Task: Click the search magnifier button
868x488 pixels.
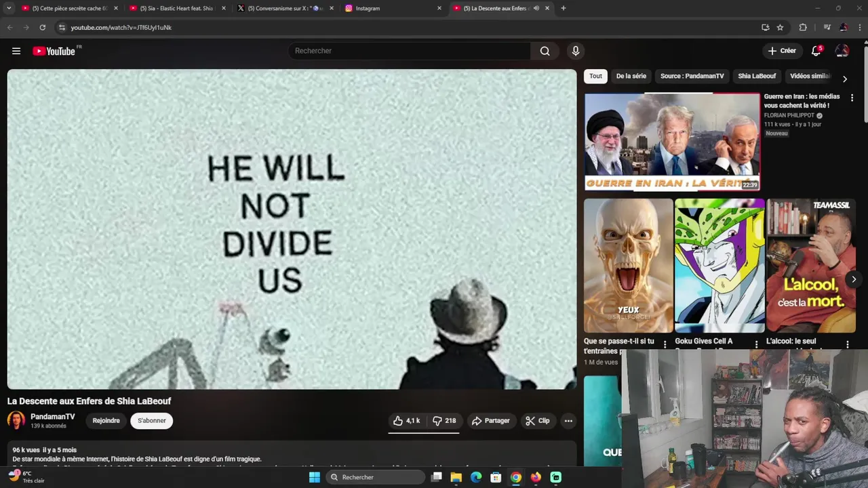Action: 545,51
